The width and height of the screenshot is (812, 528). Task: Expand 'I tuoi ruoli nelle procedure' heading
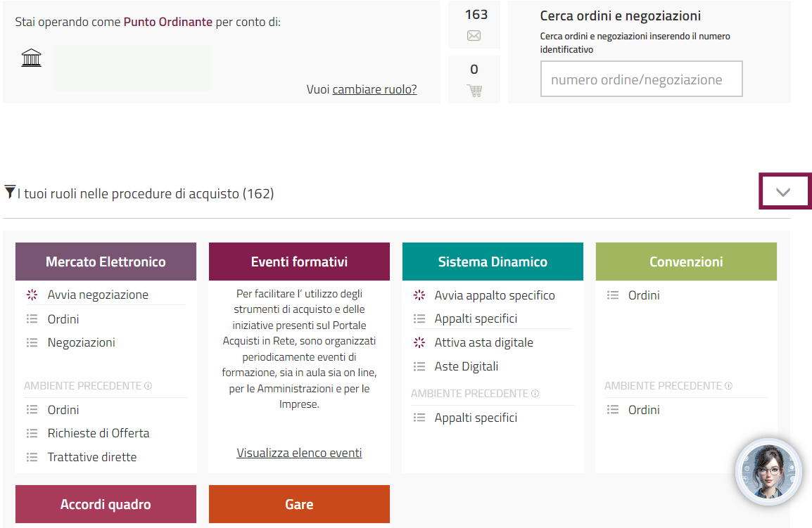[x=146, y=193]
